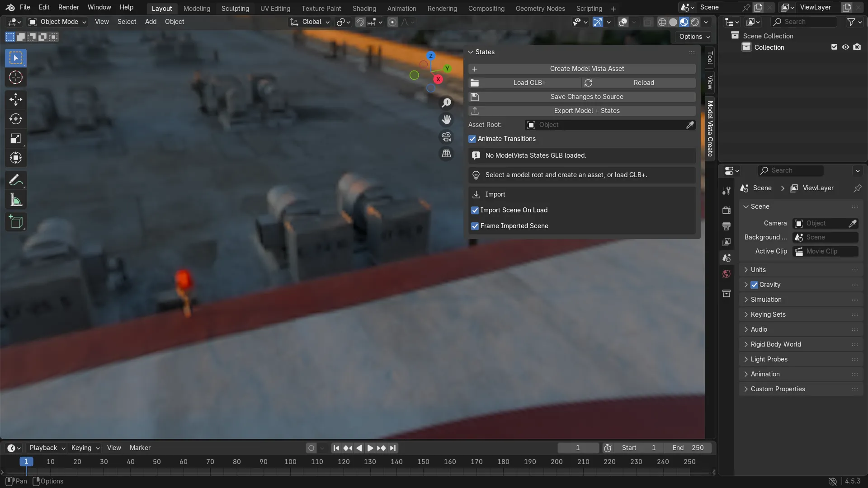
Task: Exclude Collection from view layer checkbox
Action: pos(834,47)
